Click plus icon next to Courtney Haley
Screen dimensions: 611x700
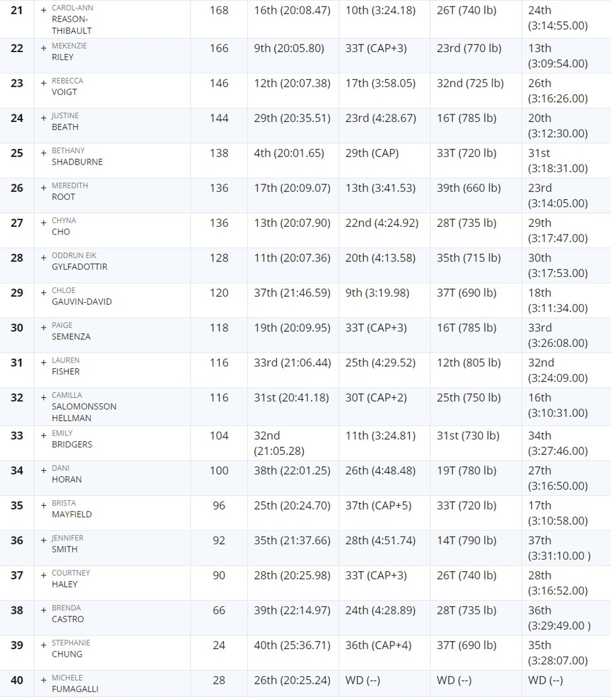[43, 575]
